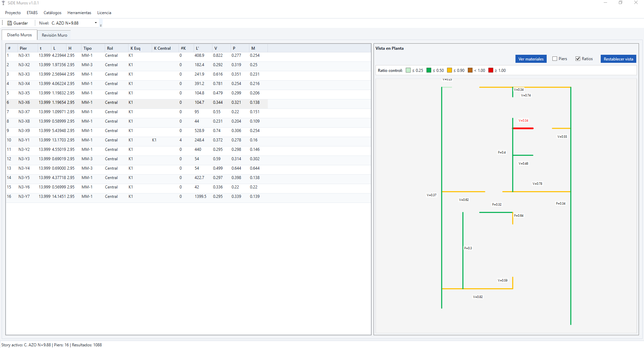Open the toolbar overflow options arrow
Viewport: 644px width, 348px height.
tap(101, 25)
